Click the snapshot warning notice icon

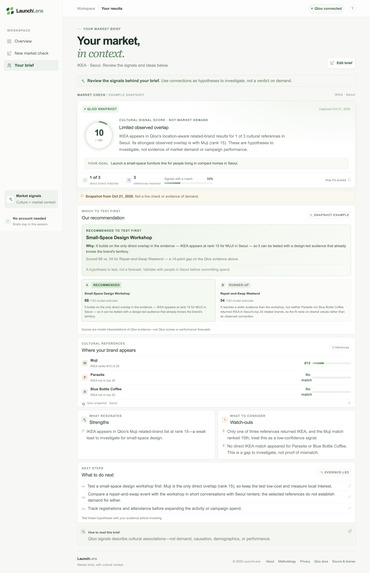click(82, 196)
